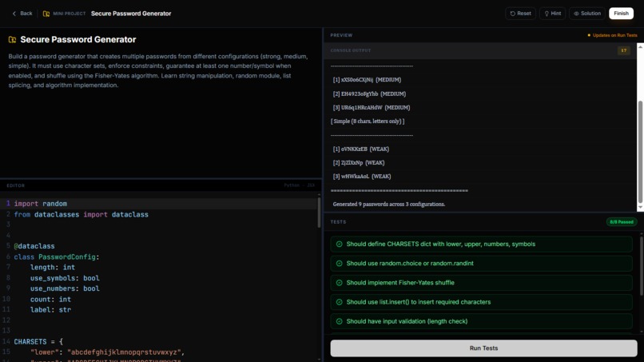
Task: Click check icon for input validation test
Action: pos(340,321)
